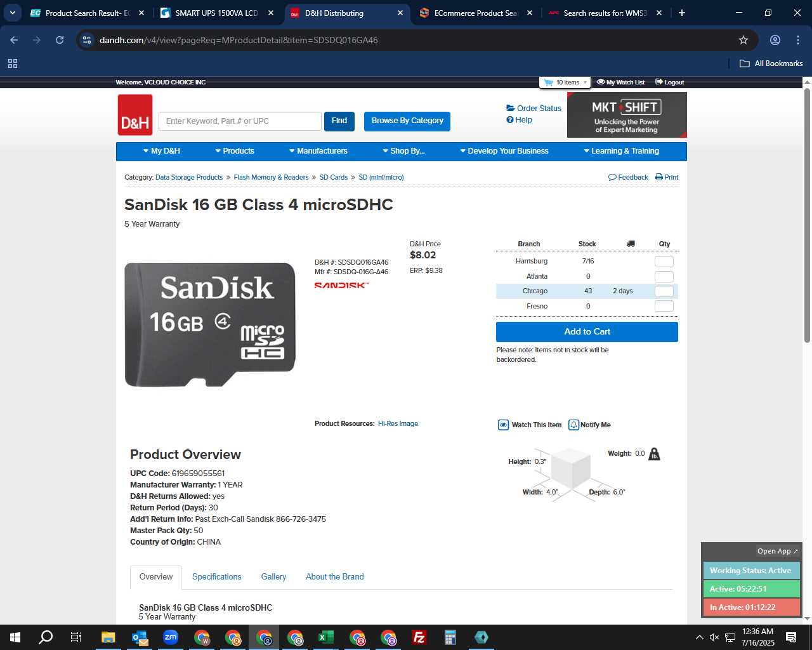812x650 pixels.
Task: Click the Chicago quantity field
Action: click(x=664, y=291)
